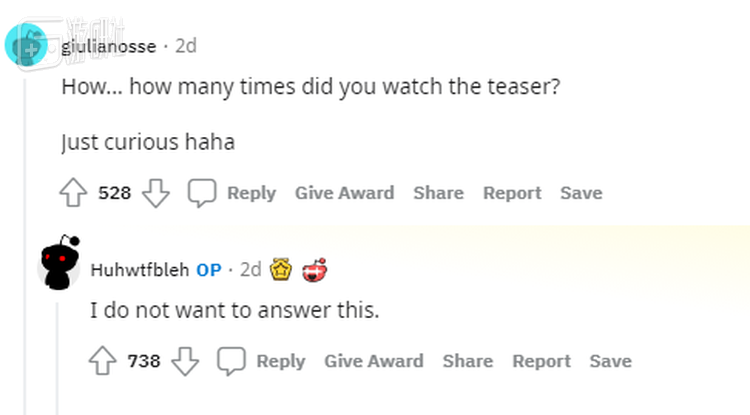Report Huhwtfbleh's reply
The image size is (750, 415).
[541, 361]
